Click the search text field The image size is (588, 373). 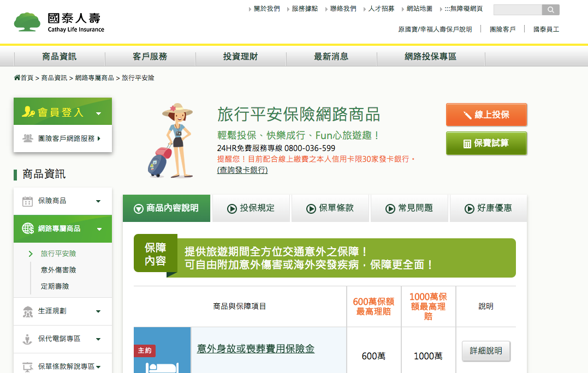tap(518, 10)
